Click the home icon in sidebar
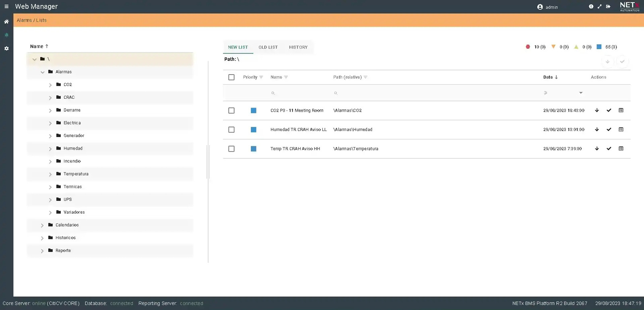Screen dimensions: 644x310 click(6, 22)
